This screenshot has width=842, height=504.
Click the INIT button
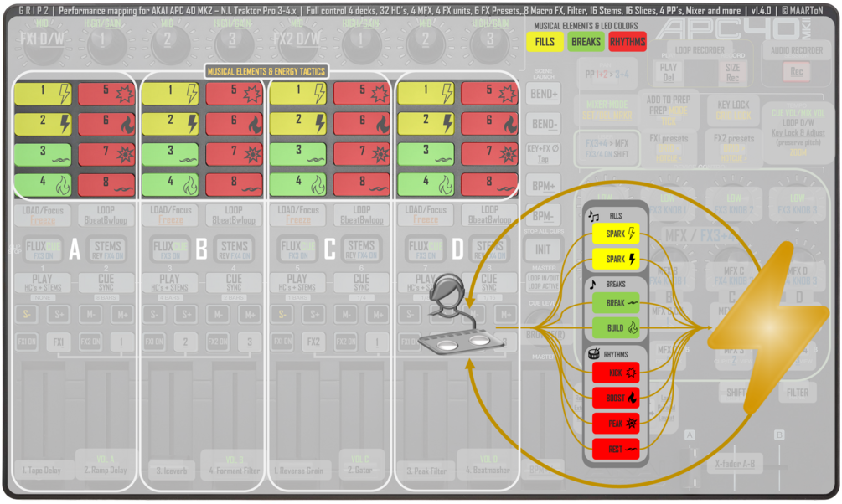tap(542, 249)
